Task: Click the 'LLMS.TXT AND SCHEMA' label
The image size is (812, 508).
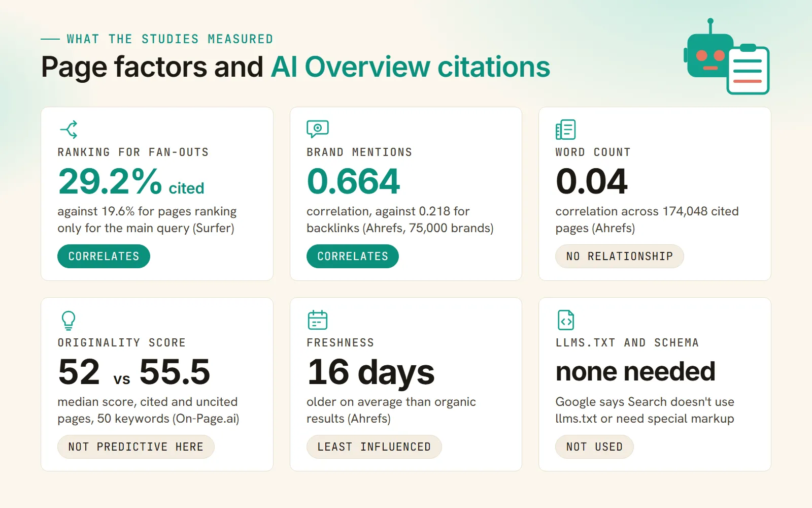Action: (627, 342)
